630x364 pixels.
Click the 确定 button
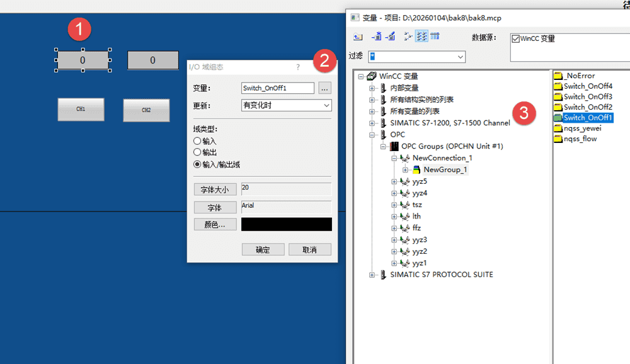pos(263,249)
